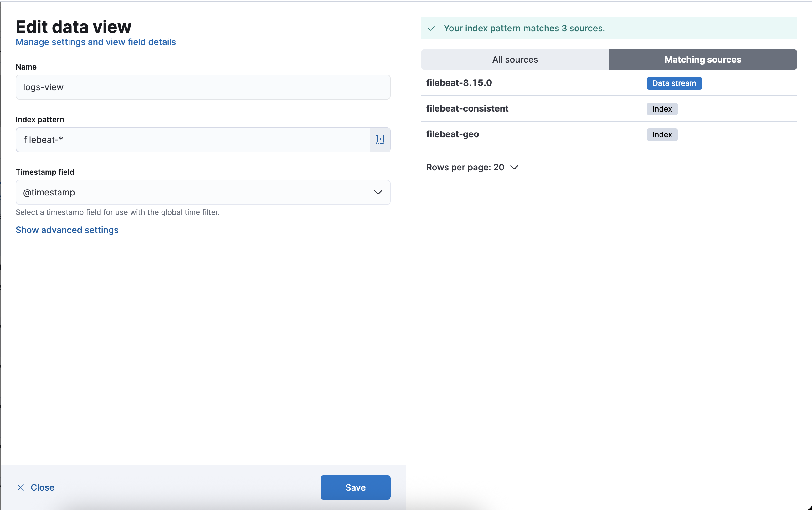Click the X icon beside Close
The image size is (812, 510).
tap(21, 487)
